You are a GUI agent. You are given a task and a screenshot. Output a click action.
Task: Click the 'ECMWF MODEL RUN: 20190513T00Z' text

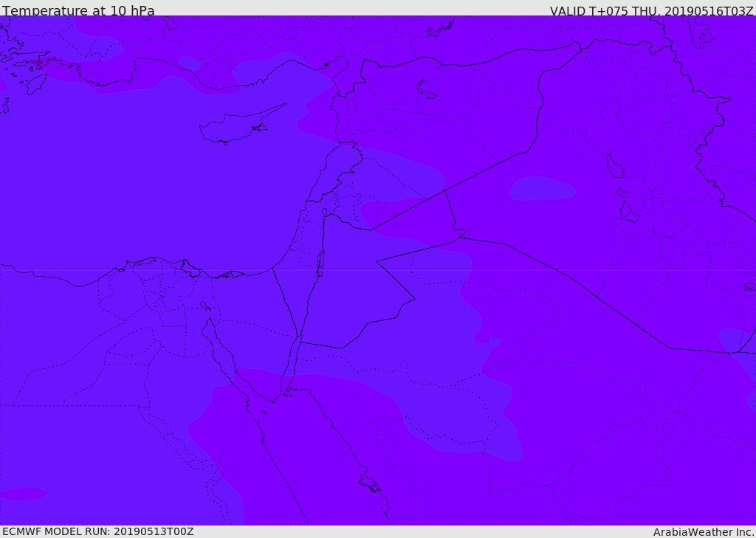(x=98, y=531)
